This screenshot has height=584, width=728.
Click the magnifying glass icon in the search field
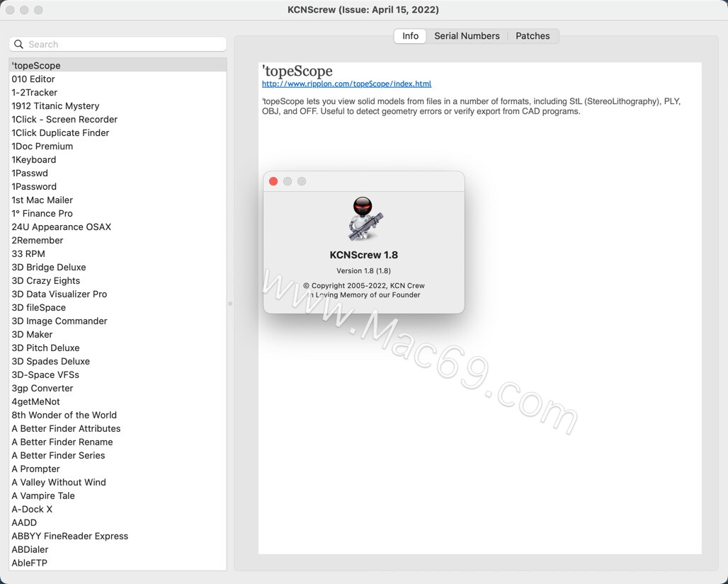[x=18, y=44]
